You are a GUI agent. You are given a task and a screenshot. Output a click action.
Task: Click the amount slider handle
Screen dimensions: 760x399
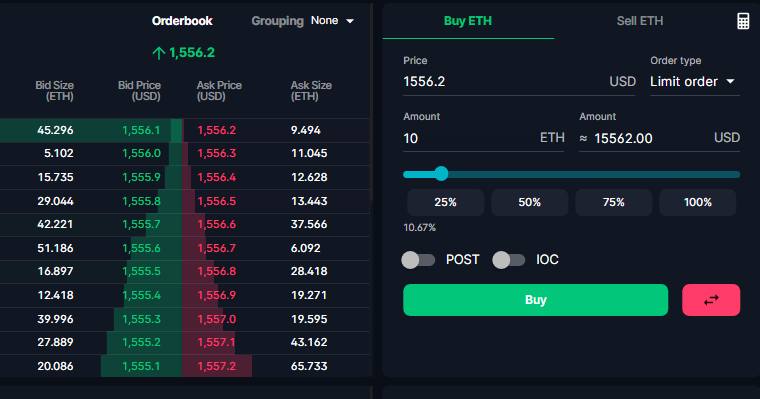pyautogui.click(x=441, y=174)
